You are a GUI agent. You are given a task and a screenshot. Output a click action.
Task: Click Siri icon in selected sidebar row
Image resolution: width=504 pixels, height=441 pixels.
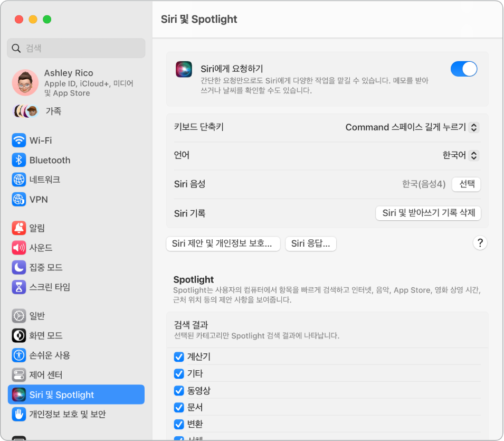[18, 395]
